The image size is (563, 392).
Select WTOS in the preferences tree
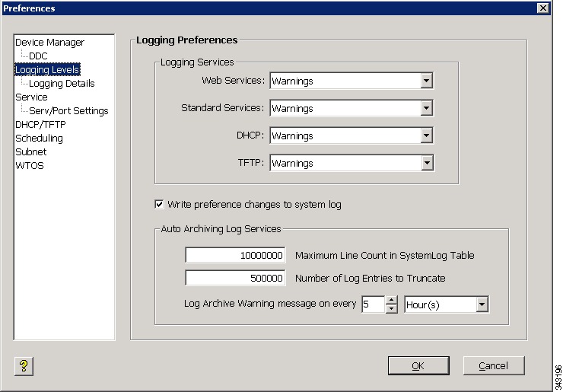tap(30, 166)
